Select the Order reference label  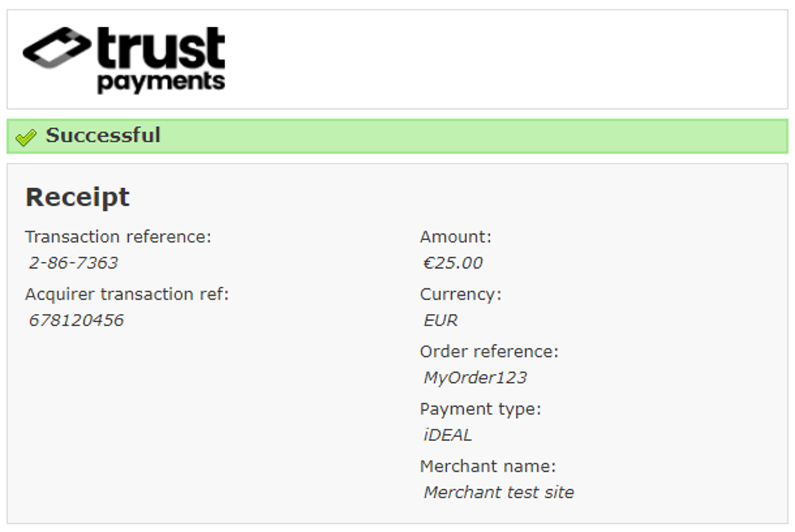(489, 351)
